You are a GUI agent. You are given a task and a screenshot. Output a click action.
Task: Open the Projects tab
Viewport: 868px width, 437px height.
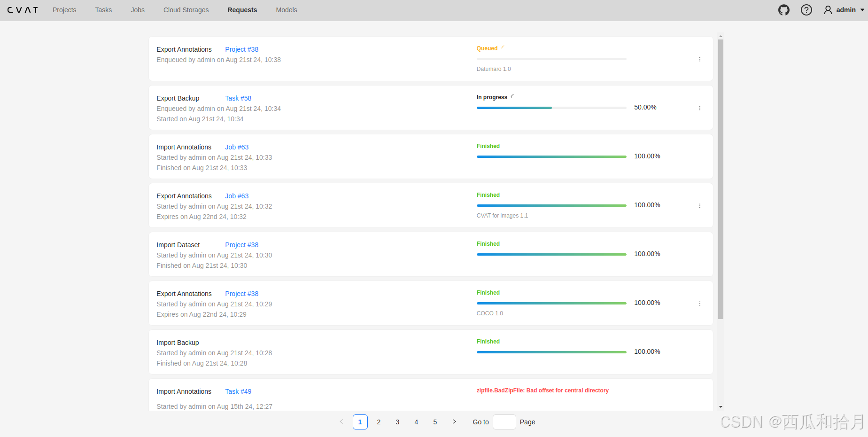[64, 10]
